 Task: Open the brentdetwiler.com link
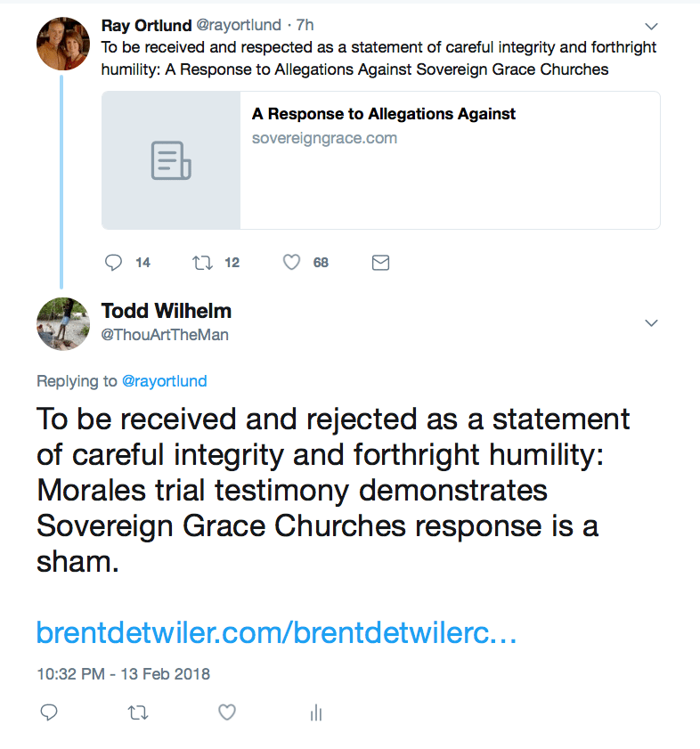[276, 632]
